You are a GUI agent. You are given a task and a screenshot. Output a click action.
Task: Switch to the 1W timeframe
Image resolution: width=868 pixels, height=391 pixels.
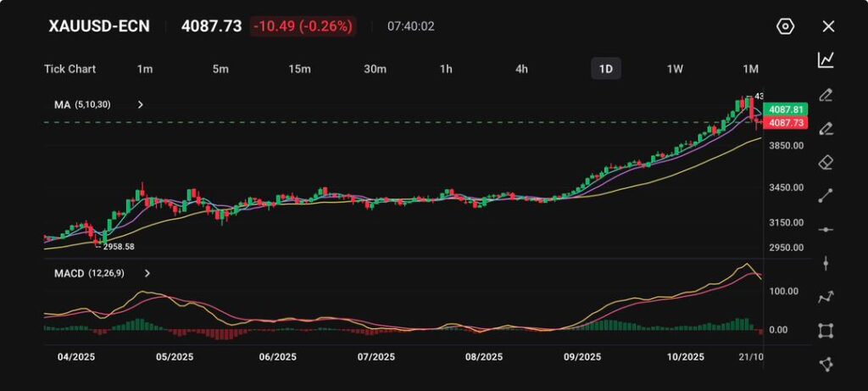(x=675, y=69)
